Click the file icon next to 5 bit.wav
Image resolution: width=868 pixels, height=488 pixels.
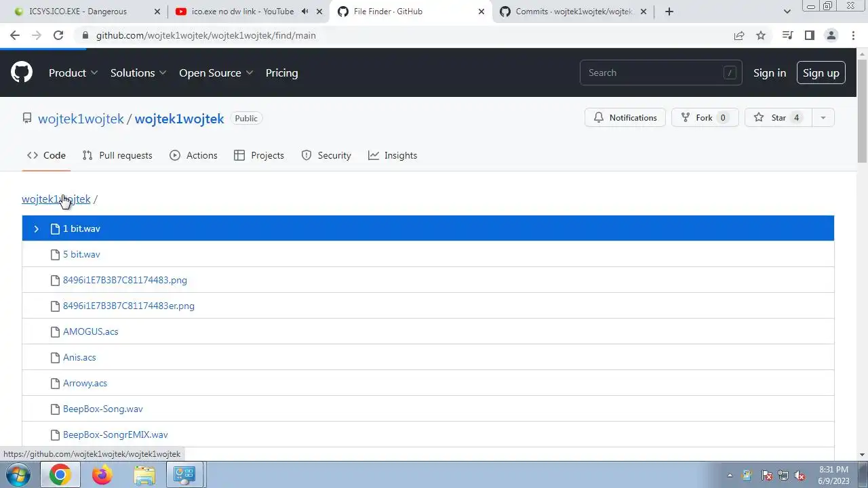[55, 254]
